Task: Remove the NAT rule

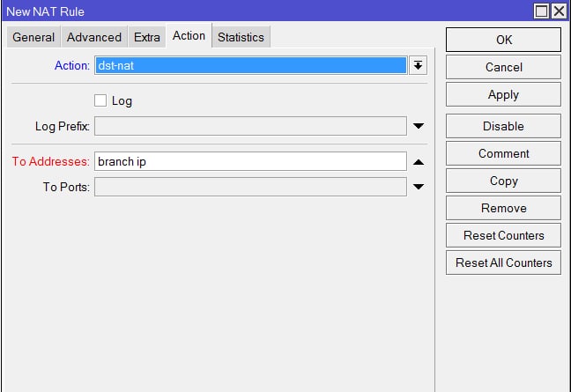Action: click(504, 208)
